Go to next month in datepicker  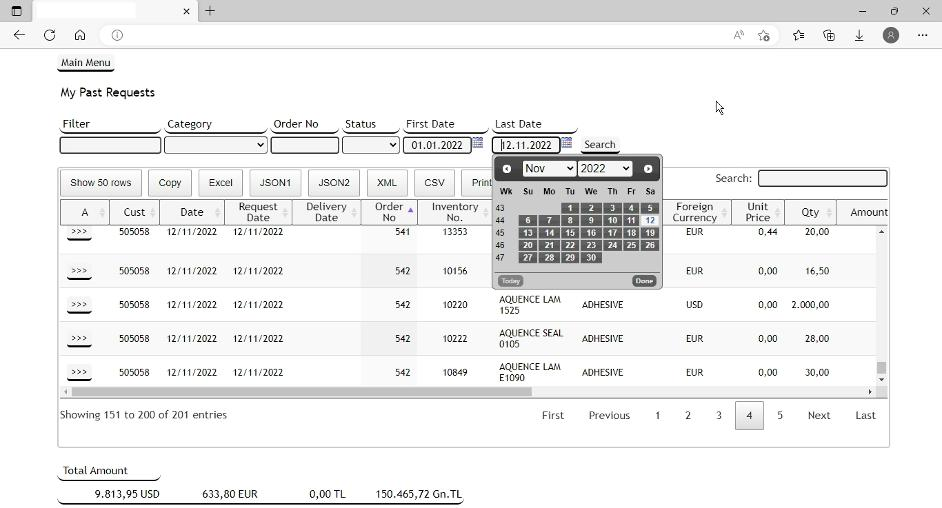pyautogui.click(x=648, y=169)
